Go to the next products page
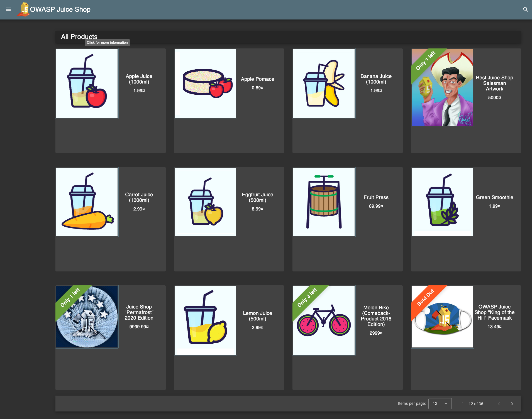532x419 pixels. point(512,404)
